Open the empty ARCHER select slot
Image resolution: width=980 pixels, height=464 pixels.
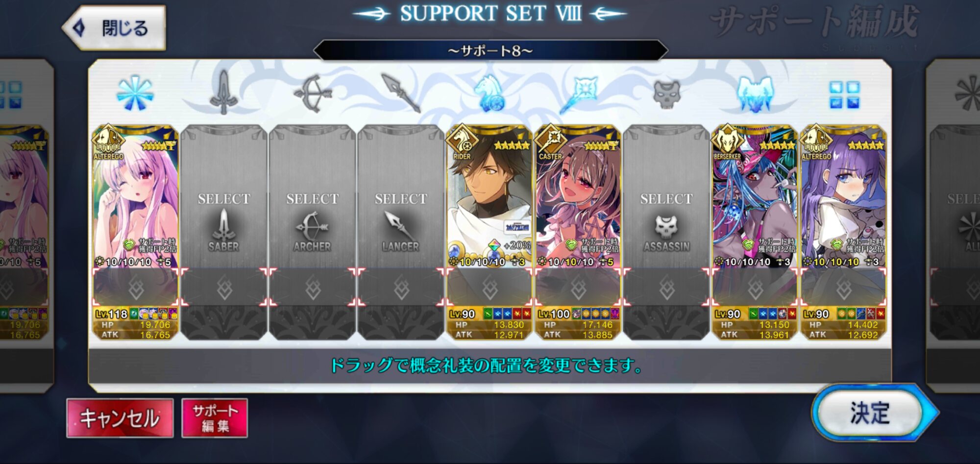pos(312,232)
